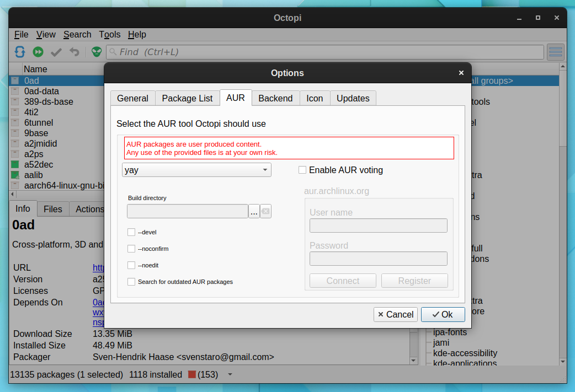Image resolution: width=575 pixels, height=392 pixels.
Task: Confirm options with the Ok button
Action: tap(443, 314)
